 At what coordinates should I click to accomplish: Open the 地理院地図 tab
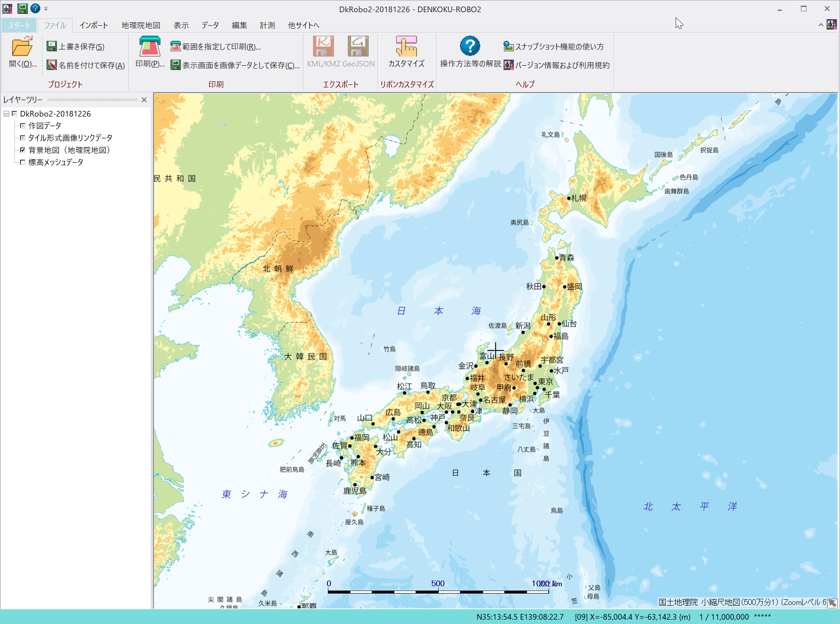click(141, 25)
